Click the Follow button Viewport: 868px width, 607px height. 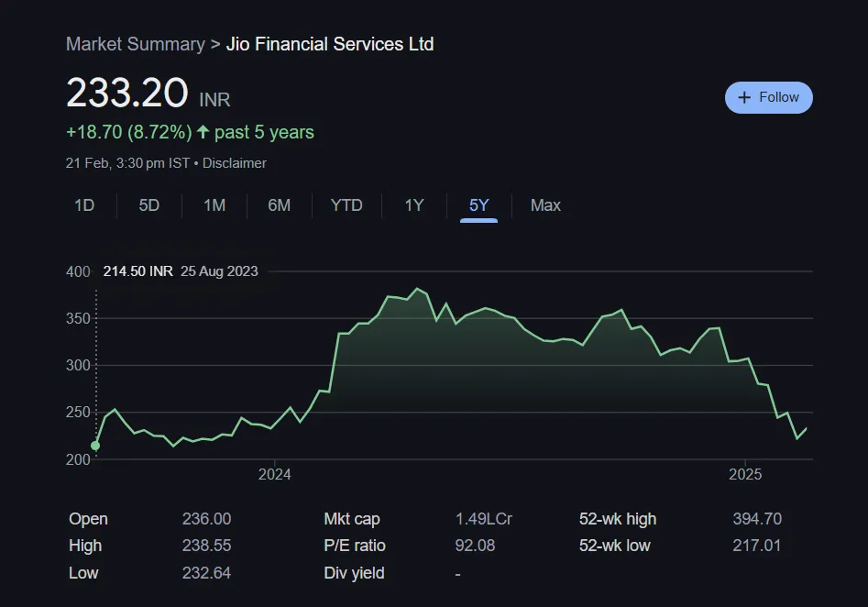coord(768,97)
